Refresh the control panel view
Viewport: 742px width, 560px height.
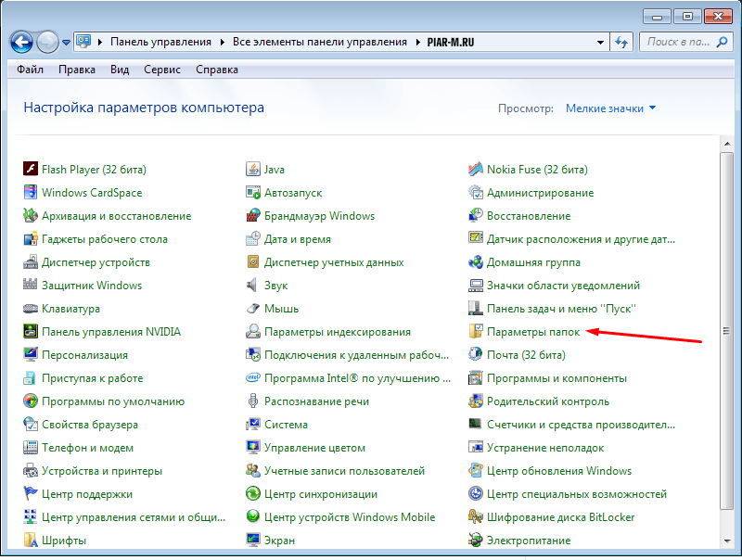(x=621, y=42)
